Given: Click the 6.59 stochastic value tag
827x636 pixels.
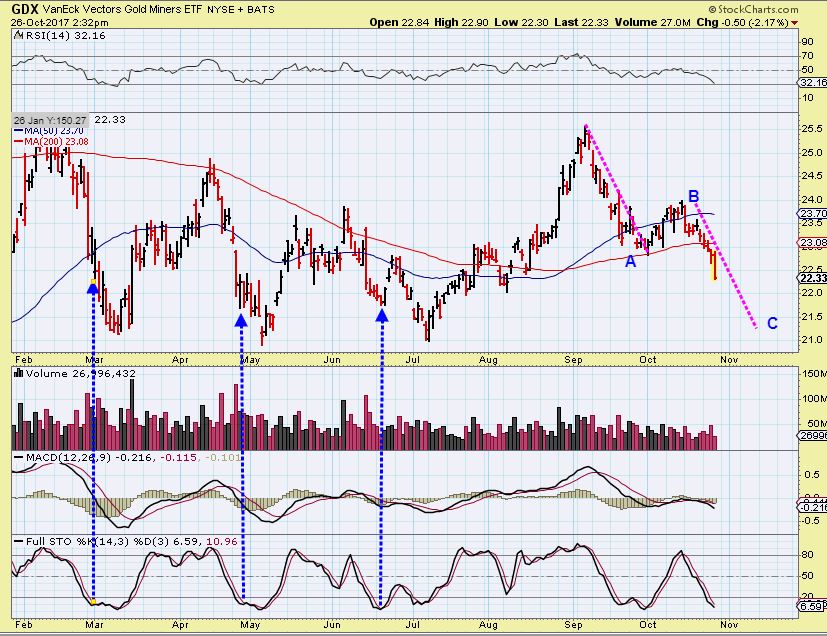Looking at the screenshot, I should pos(812,606).
